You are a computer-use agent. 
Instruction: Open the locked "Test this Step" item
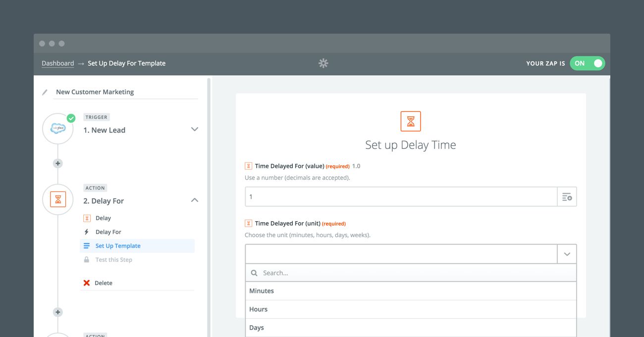[x=107, y=260]
